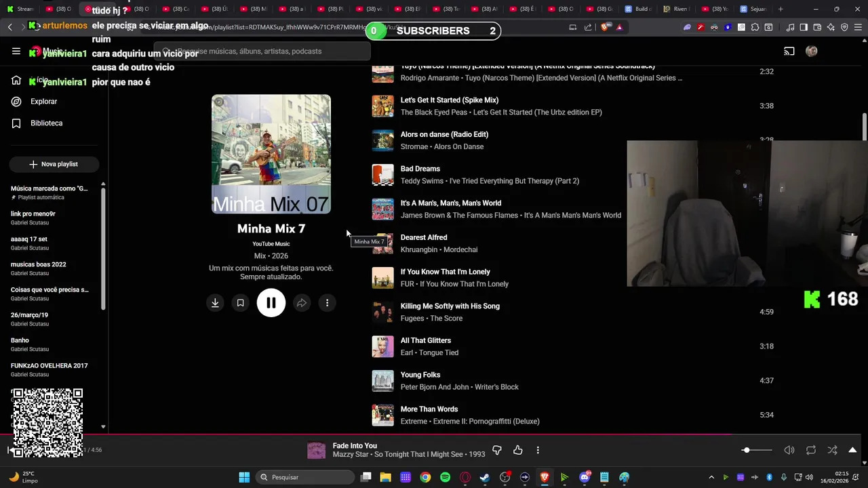The width and height of the screenshot is (868, 488).
Task: Switch to the Riven browser tab
Action: tap(677, 9)
